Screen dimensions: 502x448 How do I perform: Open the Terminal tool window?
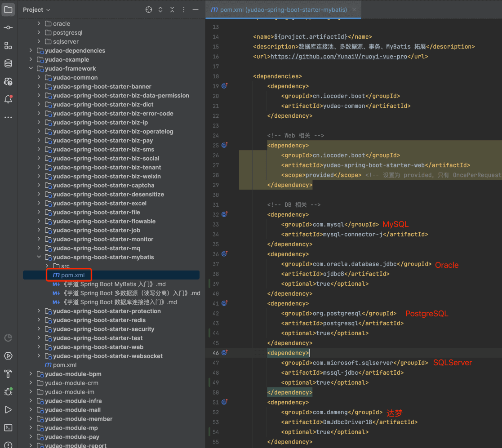pos(8,427)
